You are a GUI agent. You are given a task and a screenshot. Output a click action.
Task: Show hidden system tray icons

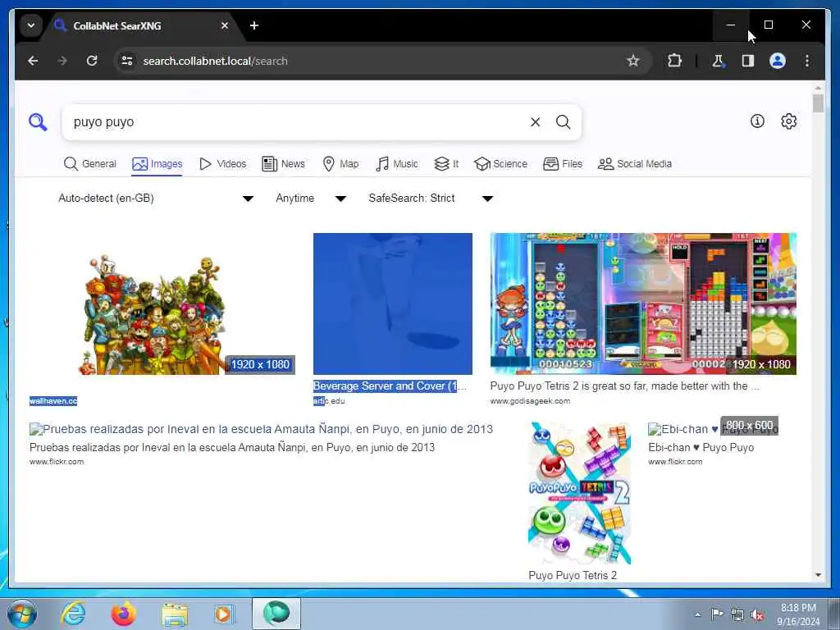coord(697,615)
